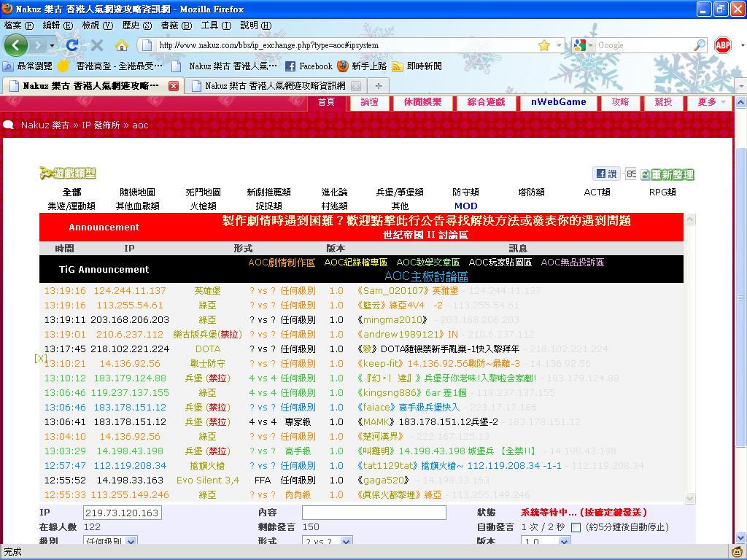Open the 編輯 (Edit) menu

coord(58,26)
